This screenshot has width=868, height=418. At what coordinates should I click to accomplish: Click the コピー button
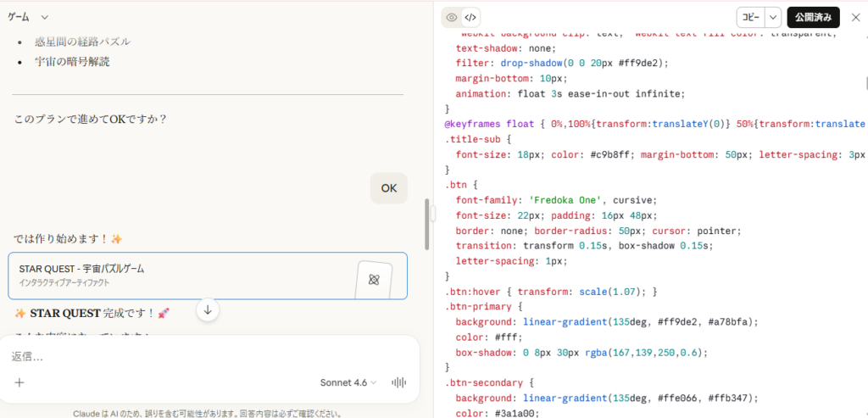tap(750, 17)
